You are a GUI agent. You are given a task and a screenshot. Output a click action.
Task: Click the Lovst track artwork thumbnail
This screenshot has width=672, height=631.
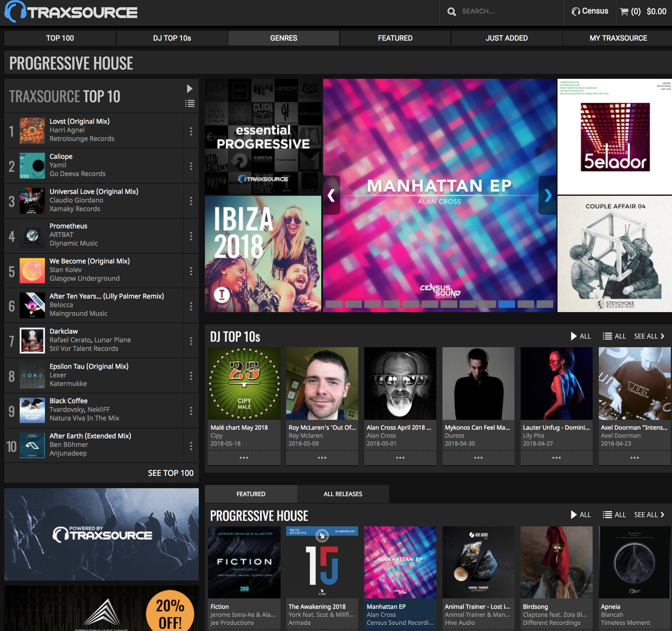[32, 131]
